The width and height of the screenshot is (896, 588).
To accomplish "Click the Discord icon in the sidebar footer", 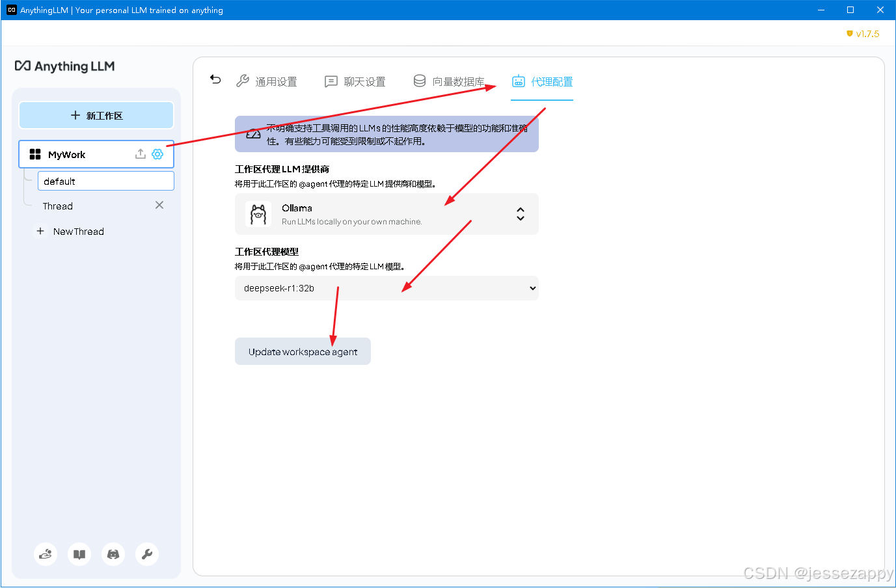I will 113,554.
